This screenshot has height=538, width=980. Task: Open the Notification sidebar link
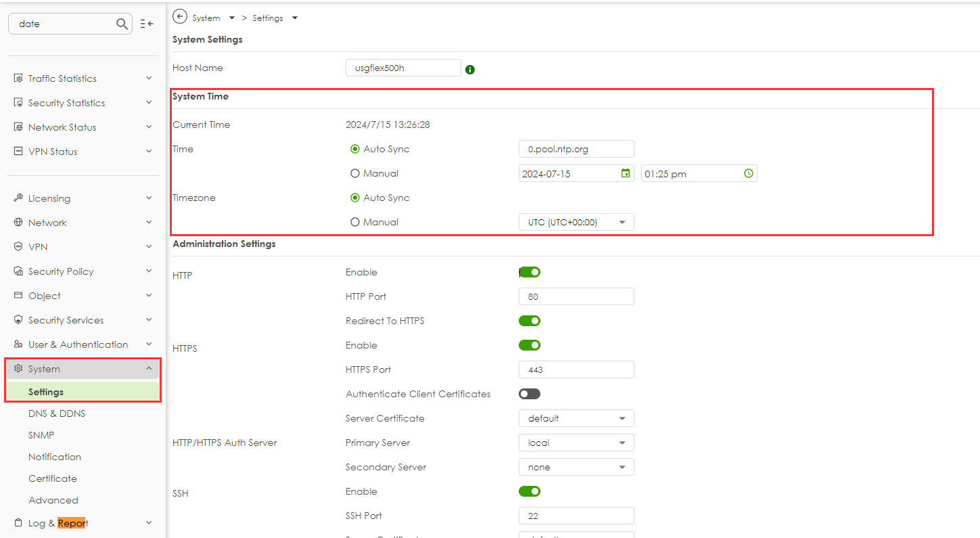pyautogui.click(x=55, y=457)
